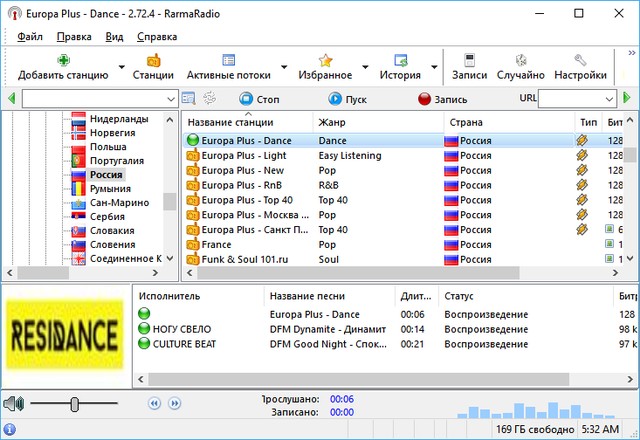Click the volume slider handle
The width and height of the screenshot is (640, 440).
74,404
